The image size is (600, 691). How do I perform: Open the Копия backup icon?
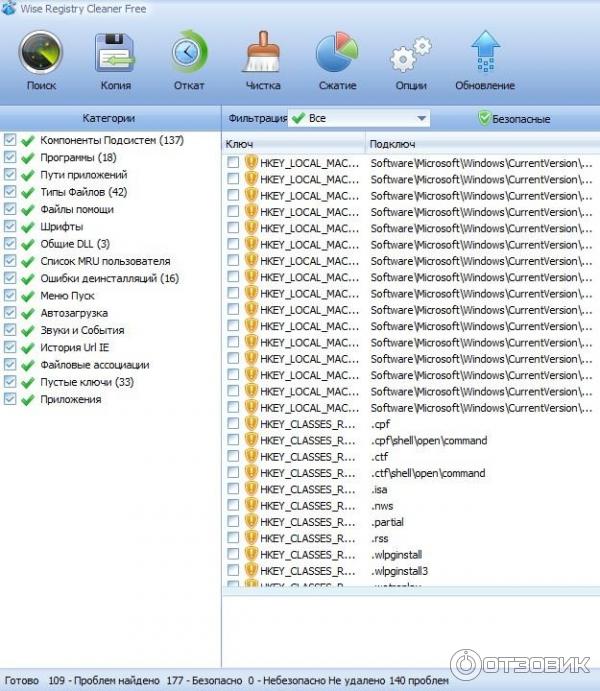(115, 53)
